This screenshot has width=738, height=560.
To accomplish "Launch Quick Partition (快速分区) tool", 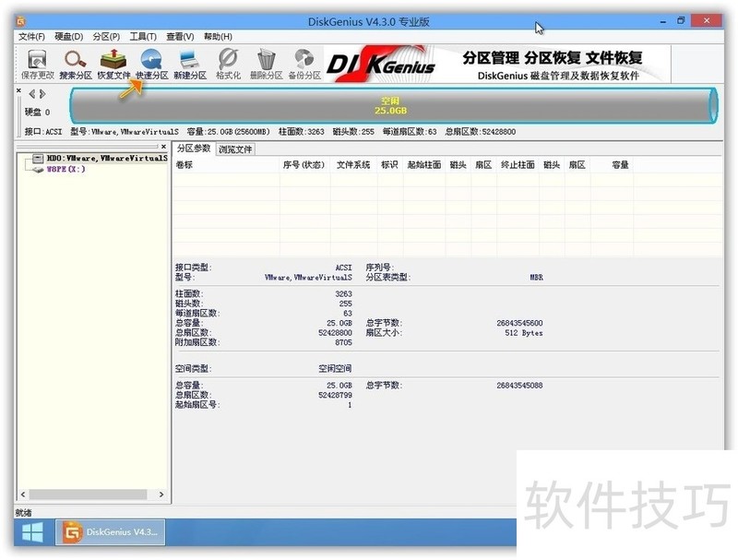I will (x=151, y=64).
